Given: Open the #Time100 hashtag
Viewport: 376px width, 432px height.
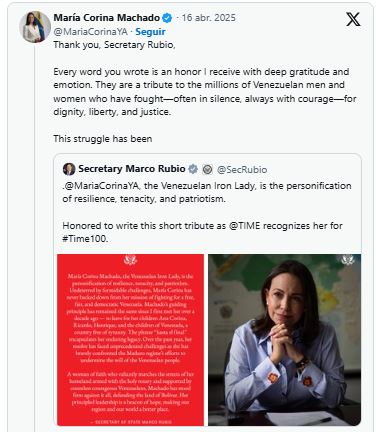Looking at the screenshot, I should 85,239.
